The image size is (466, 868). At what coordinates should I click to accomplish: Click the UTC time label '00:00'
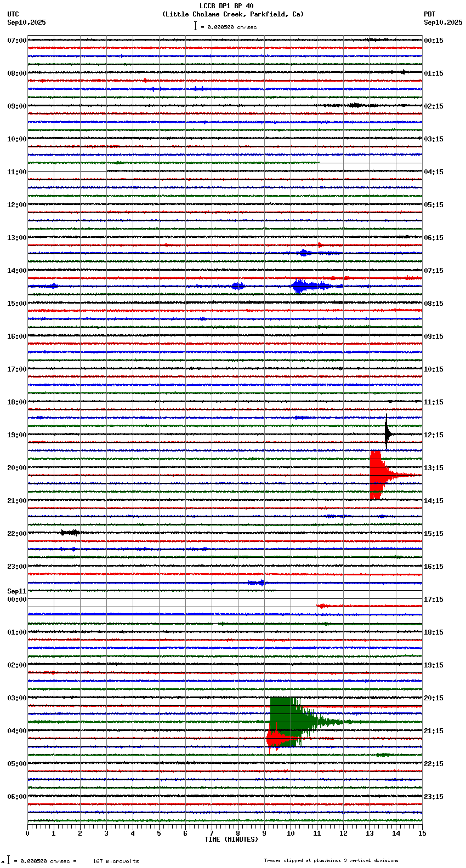[x=17, y=599]
